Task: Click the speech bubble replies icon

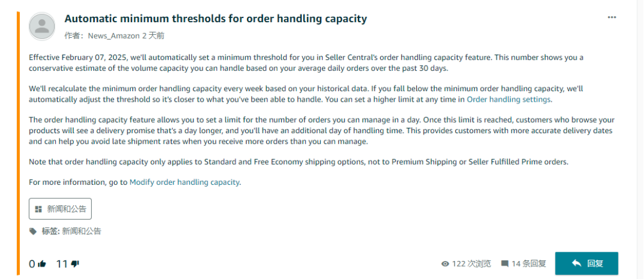Action: [505, 264]
